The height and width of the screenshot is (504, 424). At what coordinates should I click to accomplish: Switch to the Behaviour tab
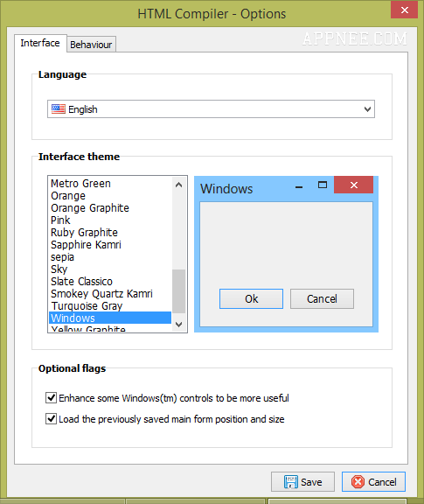pos(91,45)
